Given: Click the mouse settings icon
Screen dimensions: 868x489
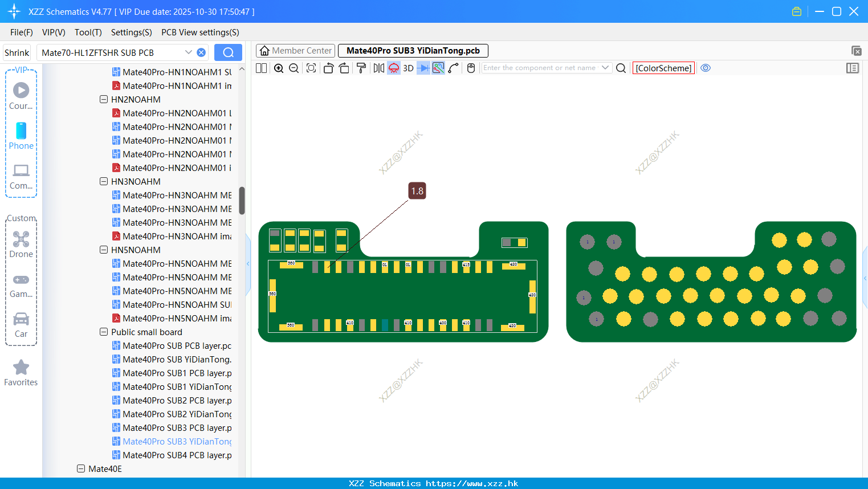Looking at the screenshot, I should [471, 68].
